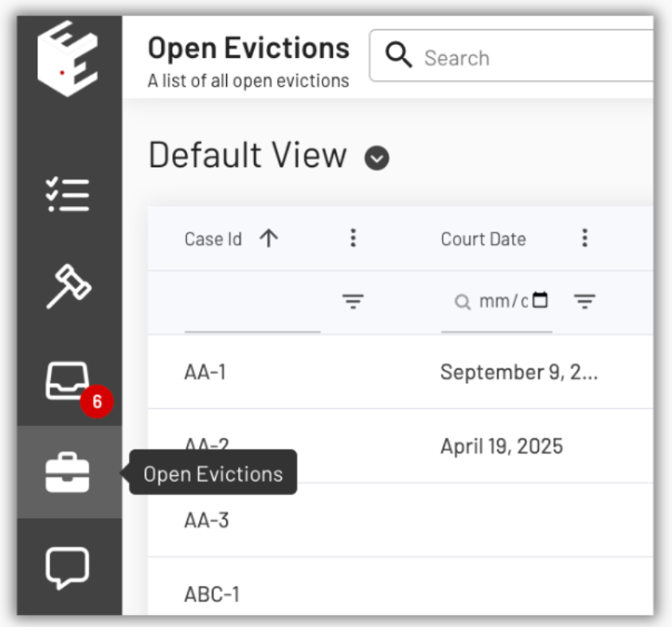Open the Court Date calendar picker
The width and height of the screenshot is (672, 627).
click(541, 300)
